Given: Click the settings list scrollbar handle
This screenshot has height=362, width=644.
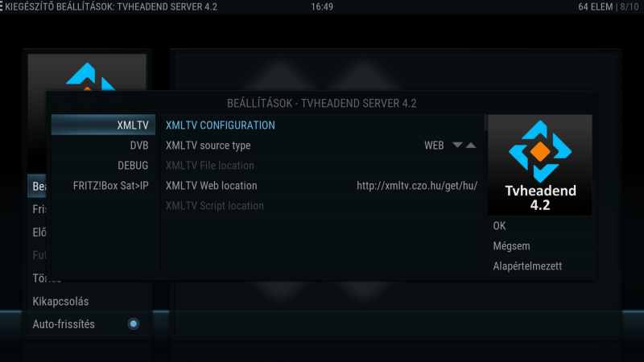Looking at the screenshot, I should (x=485, y=123).
